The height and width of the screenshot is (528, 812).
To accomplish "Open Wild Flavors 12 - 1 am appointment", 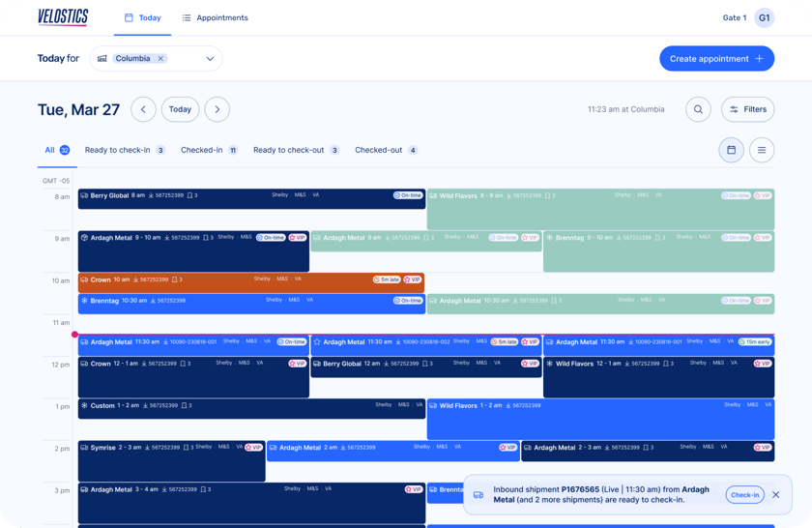I will (658, 377).
